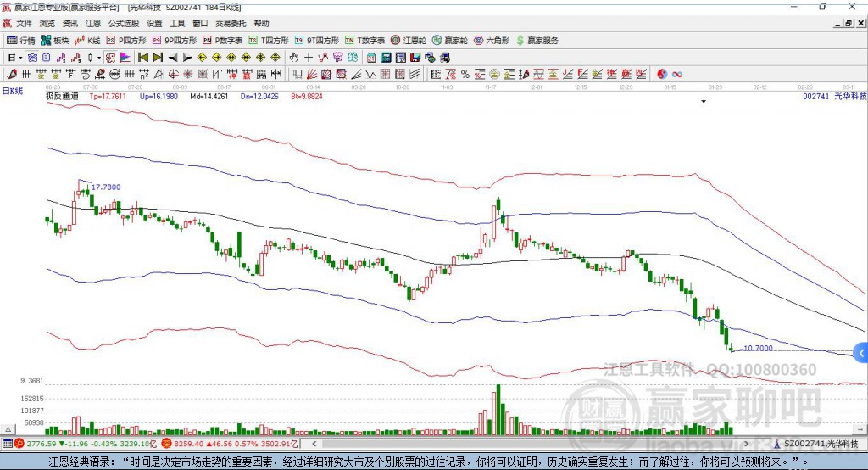Open the P数字表 tool
Viewport: 868px width, 470px height.
pyautogui.click(x=223, y=41)
